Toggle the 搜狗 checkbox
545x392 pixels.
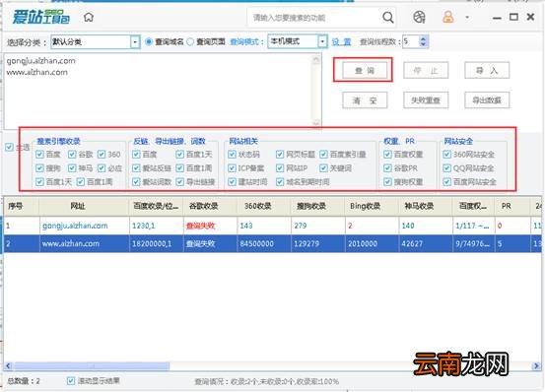pyautogui.click(x=39, y=168)
